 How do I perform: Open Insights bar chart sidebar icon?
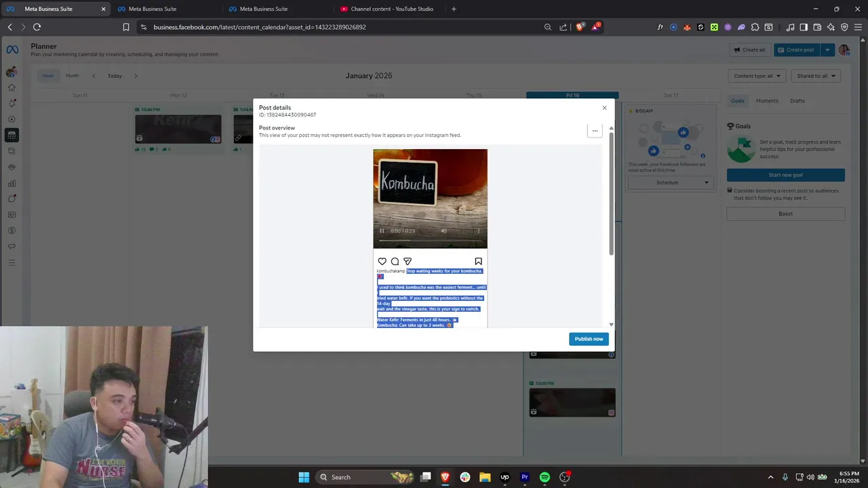click(12, 183)
